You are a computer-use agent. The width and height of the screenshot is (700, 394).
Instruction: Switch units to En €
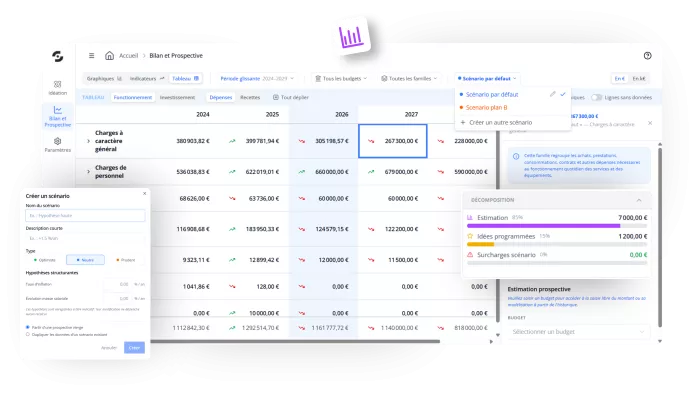(619, 79)
